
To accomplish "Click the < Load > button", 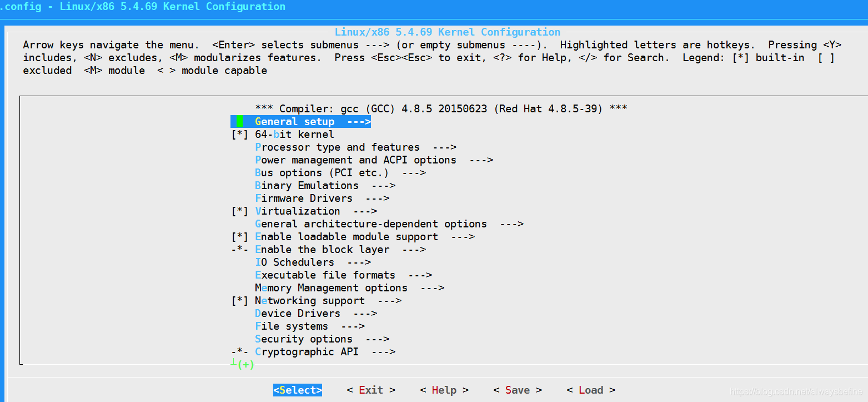I will tap(591, 390).
